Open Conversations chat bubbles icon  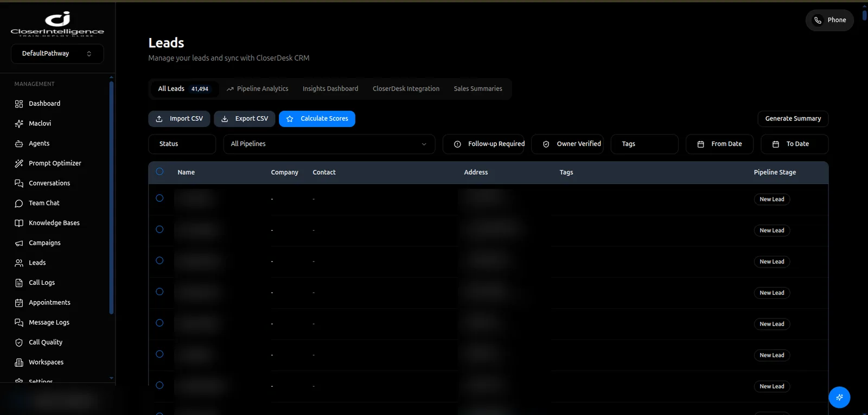pyautogui.click(x=19, y=183)
